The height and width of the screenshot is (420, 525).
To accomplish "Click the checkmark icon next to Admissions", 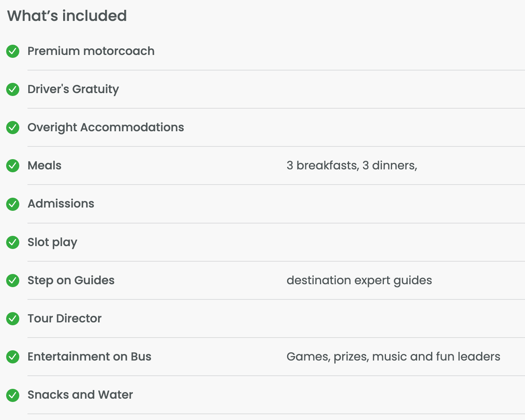I will click(x=13, y=204).
